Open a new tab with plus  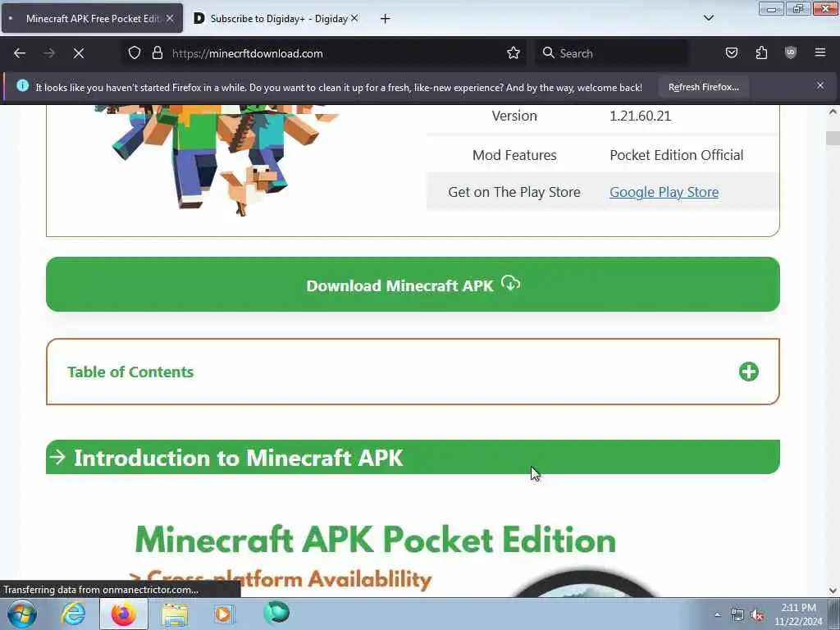(386, 19)
